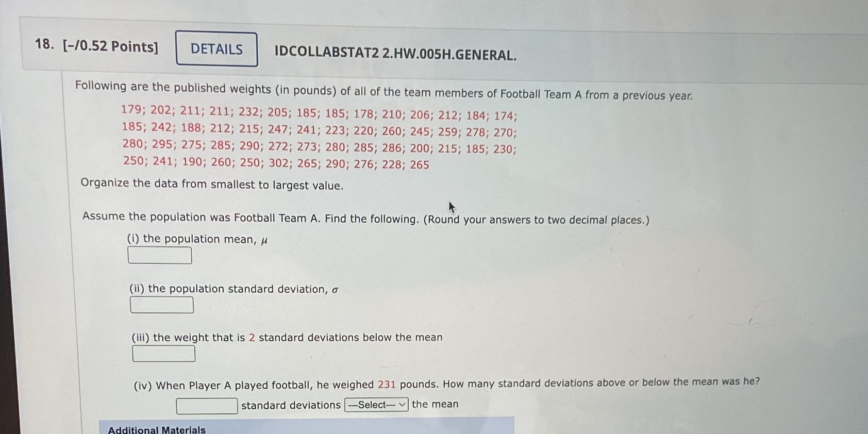Click the population standard deviation answer box
Viewport: 868px width, 434px height.
161,304
